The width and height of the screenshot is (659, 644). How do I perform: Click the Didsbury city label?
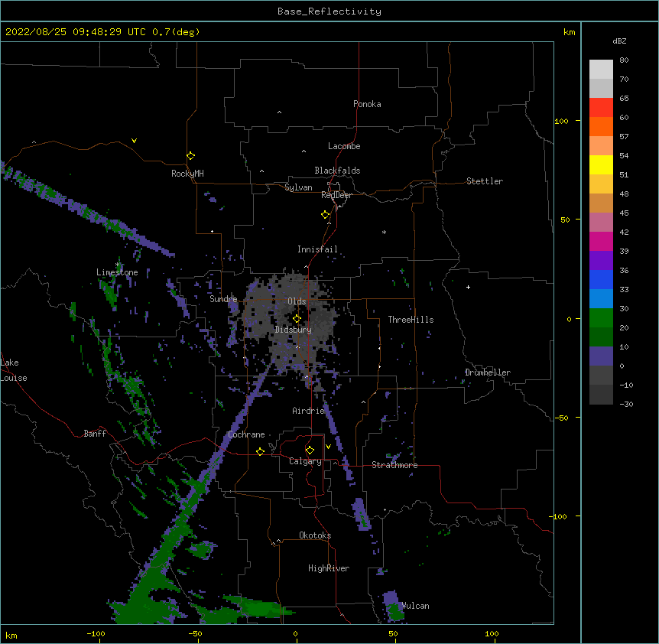click(x=294, y=330)
